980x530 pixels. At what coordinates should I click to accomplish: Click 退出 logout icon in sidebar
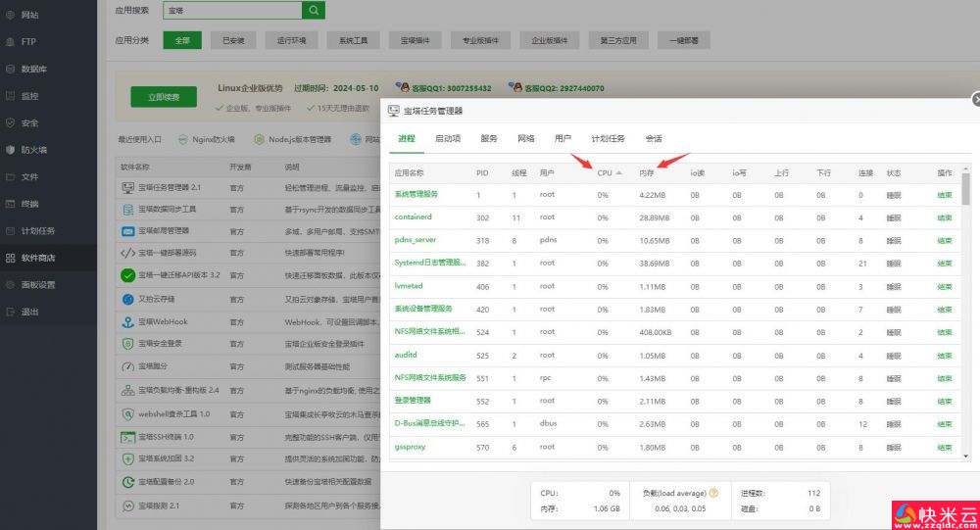coord(11,312)
